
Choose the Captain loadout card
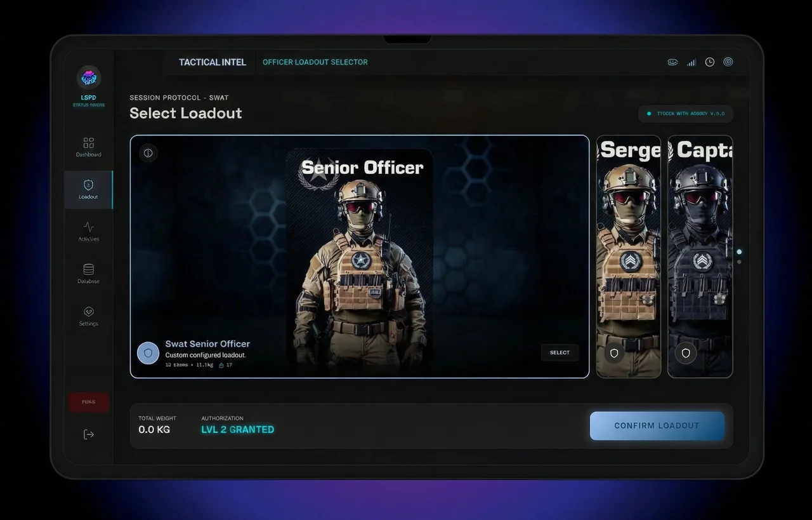pos(700,257)
